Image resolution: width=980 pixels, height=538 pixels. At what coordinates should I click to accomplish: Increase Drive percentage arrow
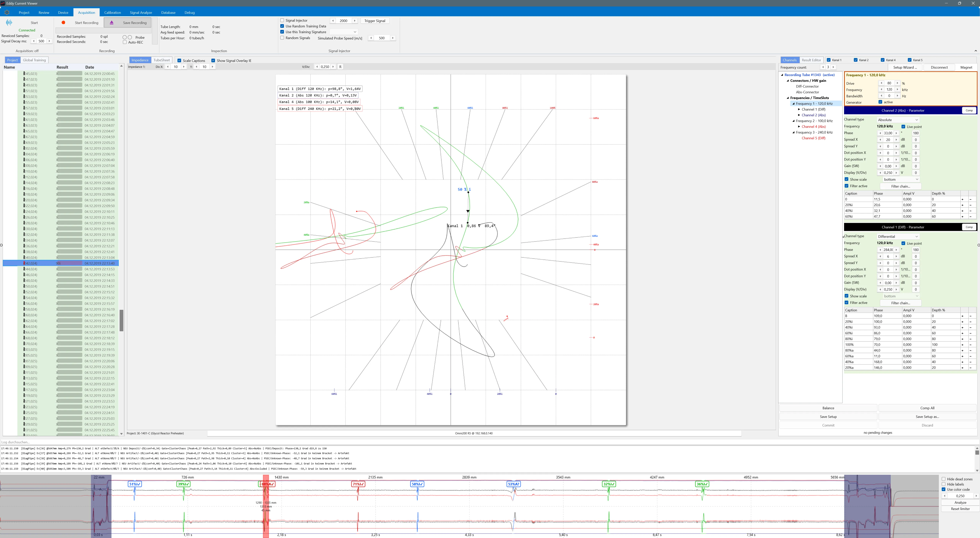[897, 83]
